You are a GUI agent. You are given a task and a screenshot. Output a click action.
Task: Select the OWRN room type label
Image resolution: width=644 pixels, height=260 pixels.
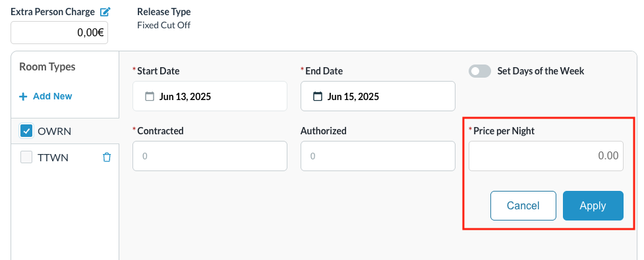pyautogui.click(x=54, y=132)
